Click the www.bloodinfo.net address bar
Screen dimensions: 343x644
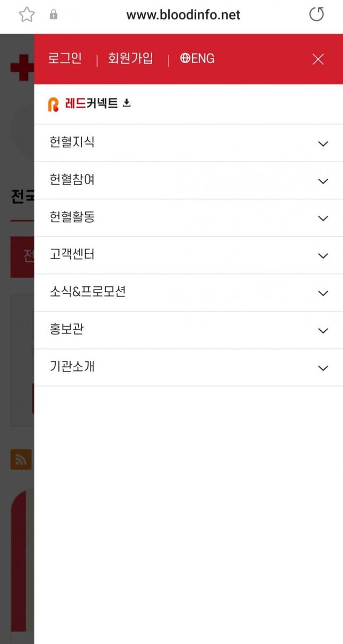[x=183, y=15]
